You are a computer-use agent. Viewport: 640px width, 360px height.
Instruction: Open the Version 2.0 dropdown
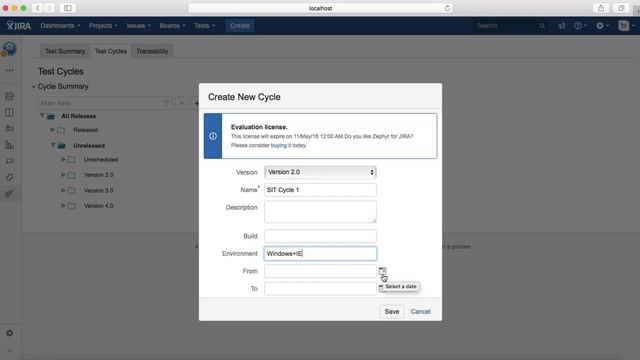[320, 172]
